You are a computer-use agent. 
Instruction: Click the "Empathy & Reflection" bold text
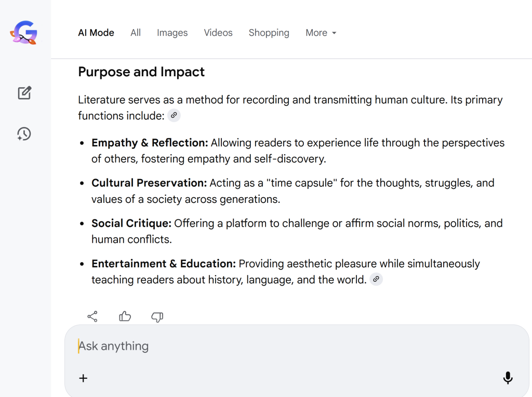pyautogui.click(x=150, y=143)
